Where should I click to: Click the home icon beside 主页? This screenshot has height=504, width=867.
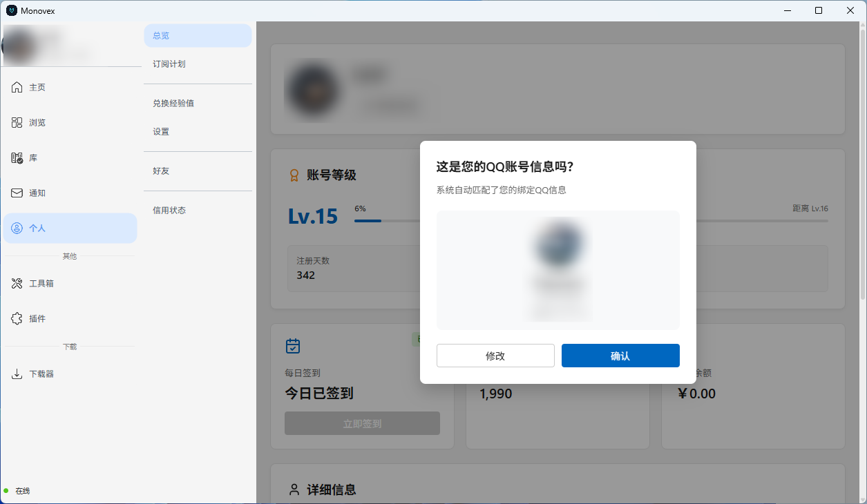[x=17, y=88]
